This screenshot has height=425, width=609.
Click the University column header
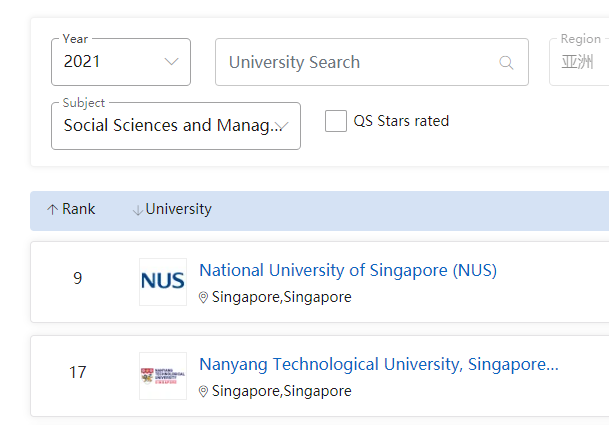point(178,210)
